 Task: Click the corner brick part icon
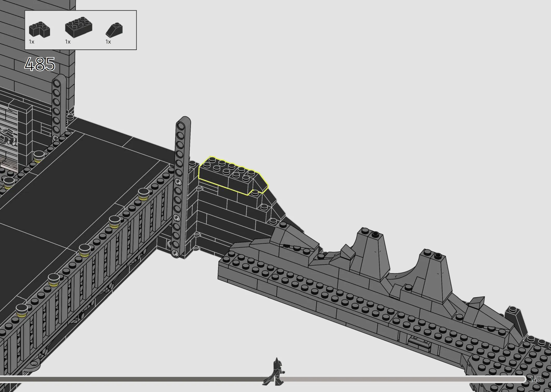[x=39, y=30]
